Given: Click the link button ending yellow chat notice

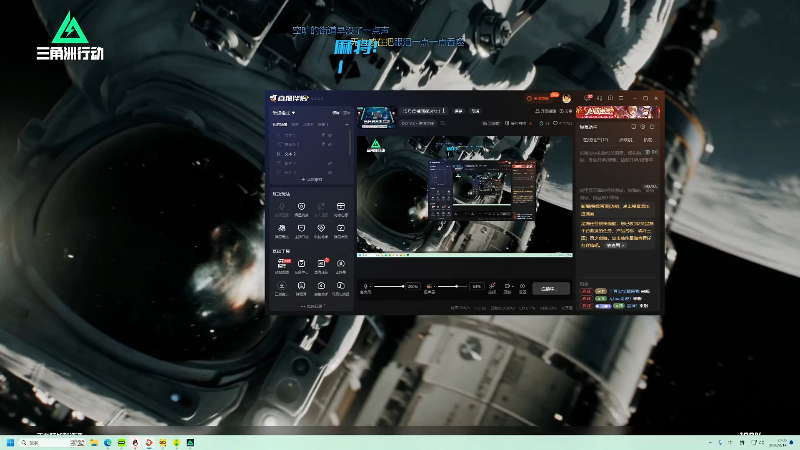Looking at the screenshot, I should (x=616, y=245).
